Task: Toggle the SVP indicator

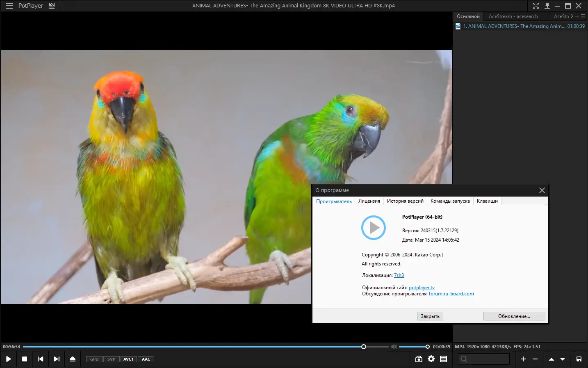Action: [111, 359]
